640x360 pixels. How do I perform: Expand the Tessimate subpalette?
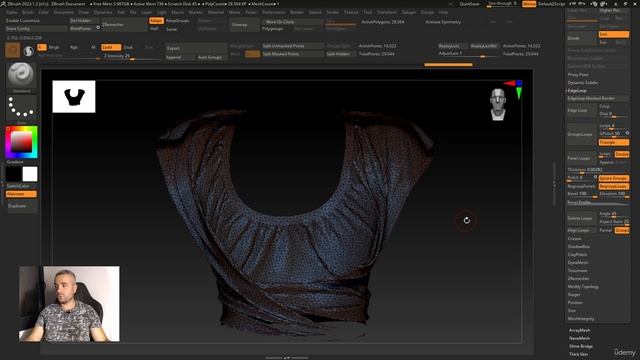[x=577, y=270]
